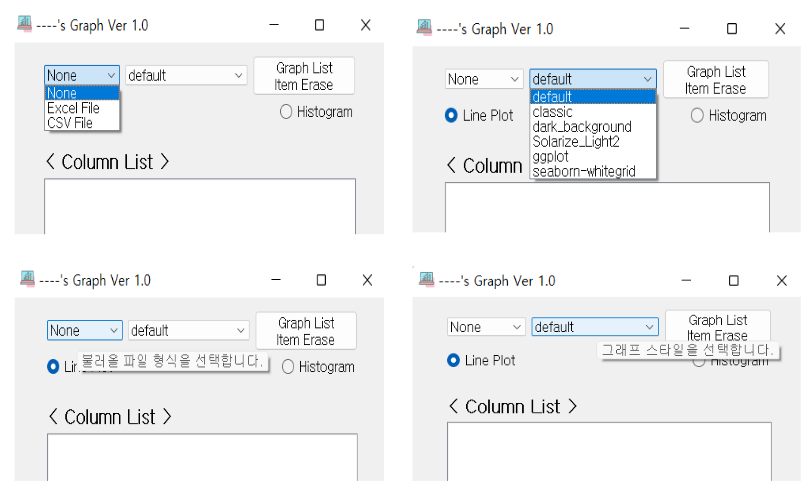Select Histogram radio in window with style list open
Screen dimensions: 807x488
(729, 116)
